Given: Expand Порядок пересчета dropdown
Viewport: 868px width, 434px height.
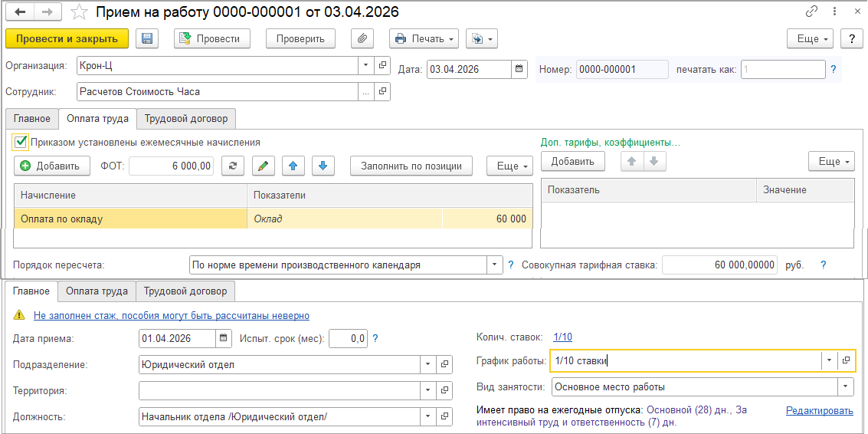Looking at the screenshot, I should [494, 265].
